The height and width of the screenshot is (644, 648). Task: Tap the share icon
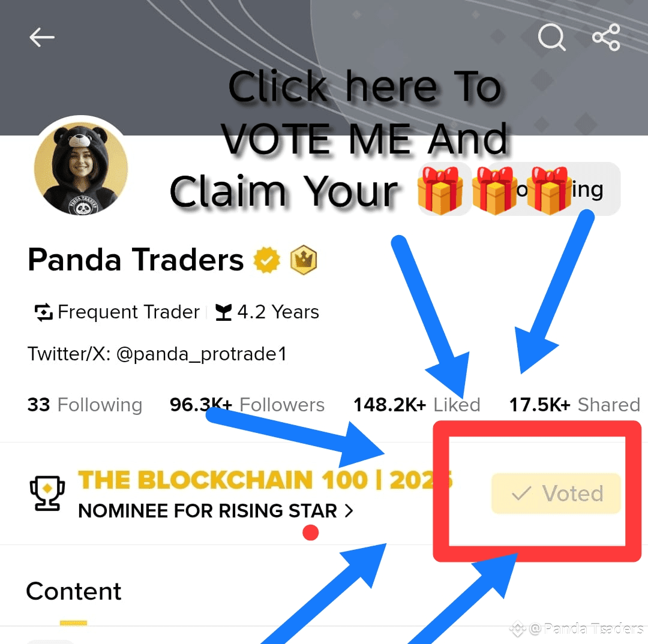[606, 37]
